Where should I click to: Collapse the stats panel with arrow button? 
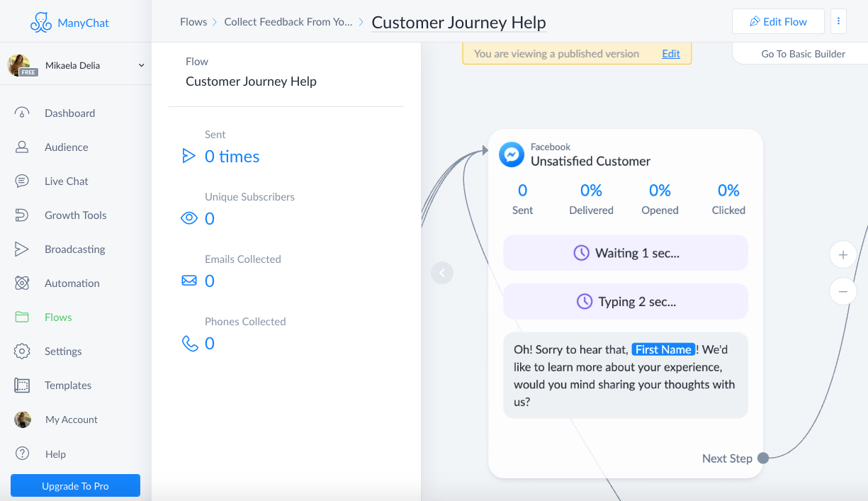(442, 273)
